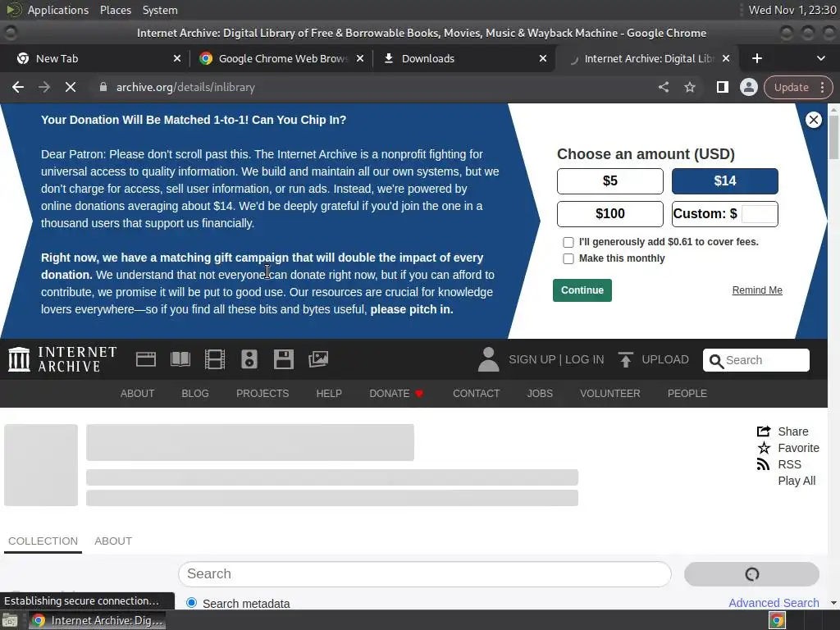Close the Downloads tab
The image size is (840, 630).
[543, 58]
